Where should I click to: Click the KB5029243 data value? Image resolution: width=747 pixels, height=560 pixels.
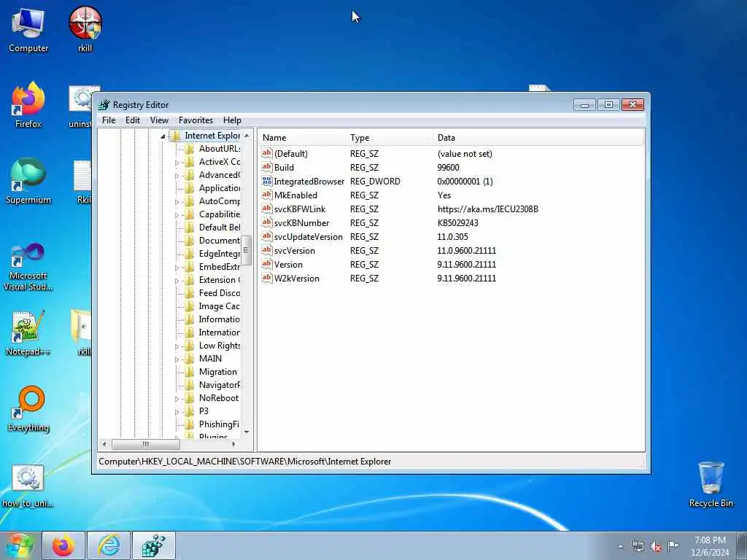point(458,223)
